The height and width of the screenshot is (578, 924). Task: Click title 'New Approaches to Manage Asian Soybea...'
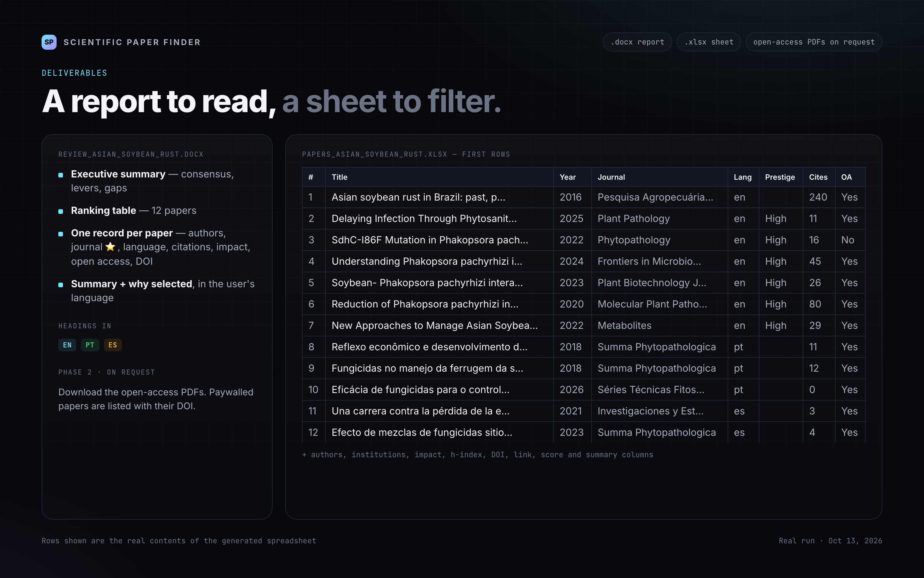(x=435, y=326)
